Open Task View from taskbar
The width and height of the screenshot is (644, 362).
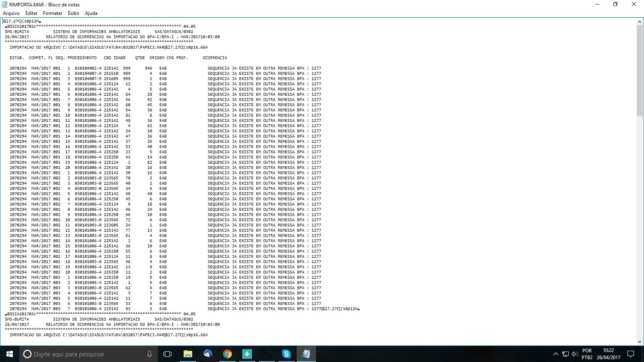[167, 354]
